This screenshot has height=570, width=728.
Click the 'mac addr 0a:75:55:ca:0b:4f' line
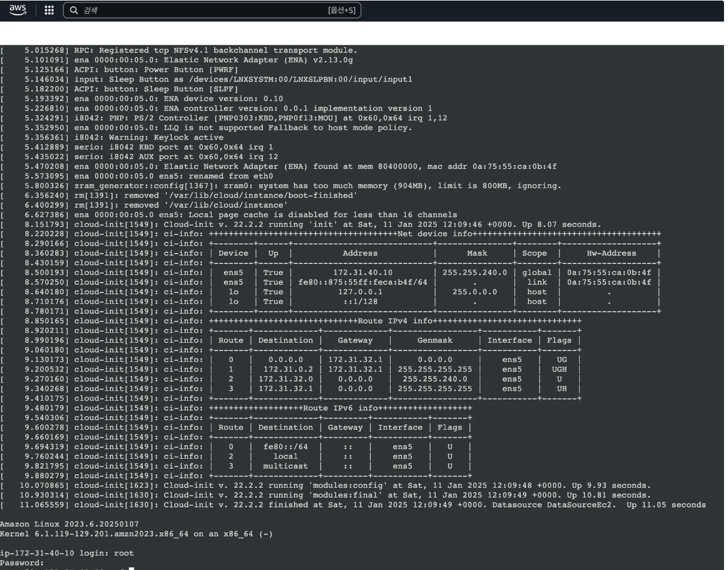tap(279, 166)
